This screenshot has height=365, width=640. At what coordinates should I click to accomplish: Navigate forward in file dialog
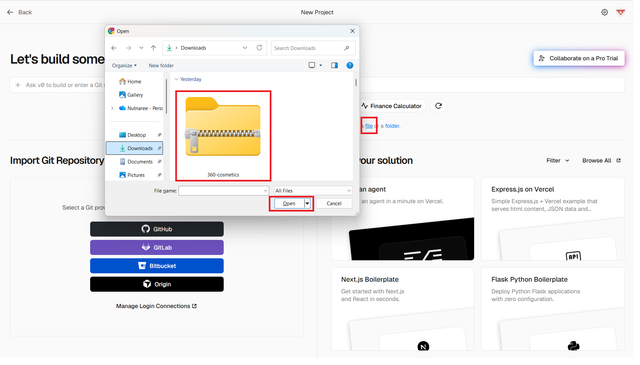[x=129, y=48]
